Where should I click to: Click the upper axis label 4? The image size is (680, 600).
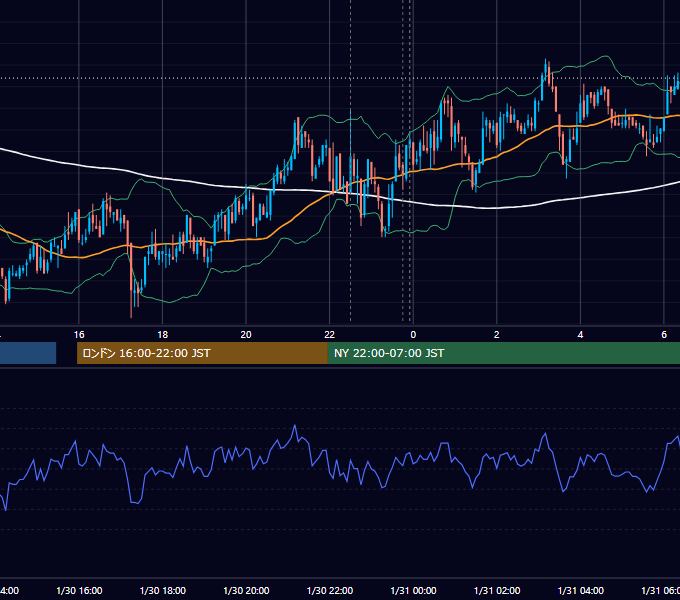coord(580,335)
